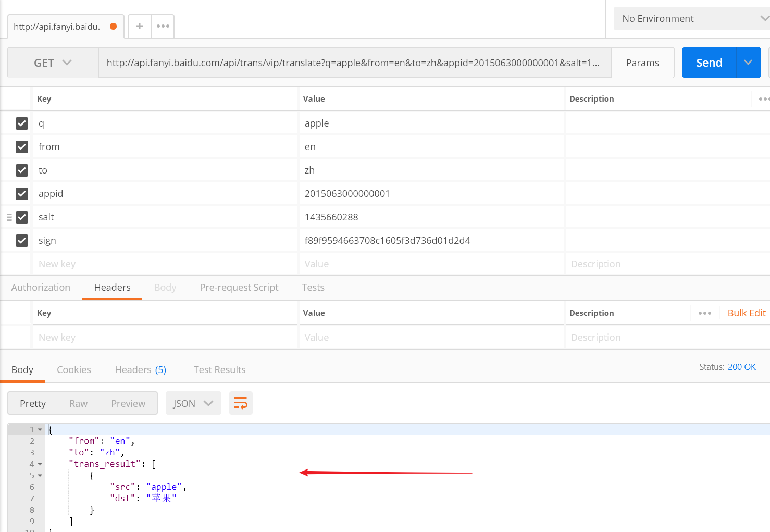Click the "dst" line in response JSON
The height and width of the screenshot is (532, 770).
(x=143, y=499)
